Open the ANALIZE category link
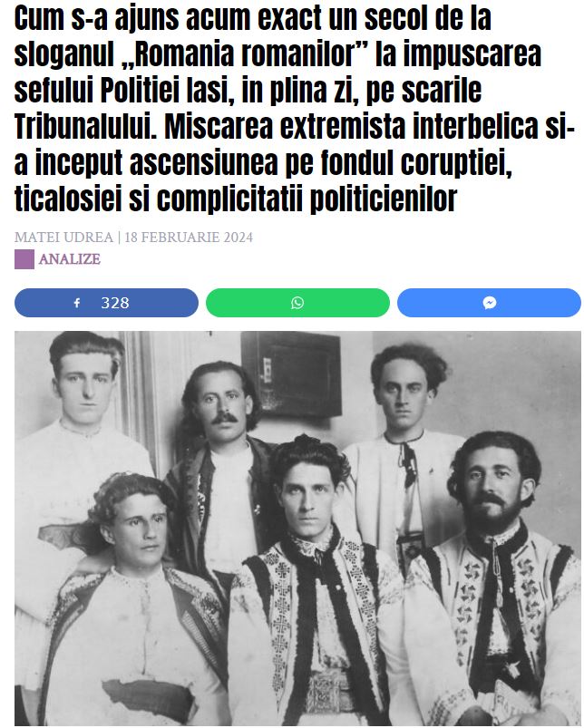This screenshot has height=728, width=584. click(x=70, y=259)
